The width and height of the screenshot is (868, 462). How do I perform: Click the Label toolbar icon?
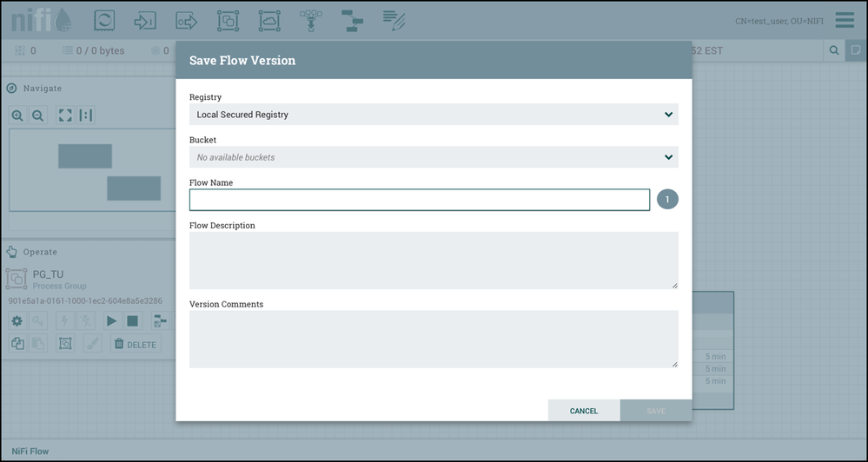(x=394, y=21)
